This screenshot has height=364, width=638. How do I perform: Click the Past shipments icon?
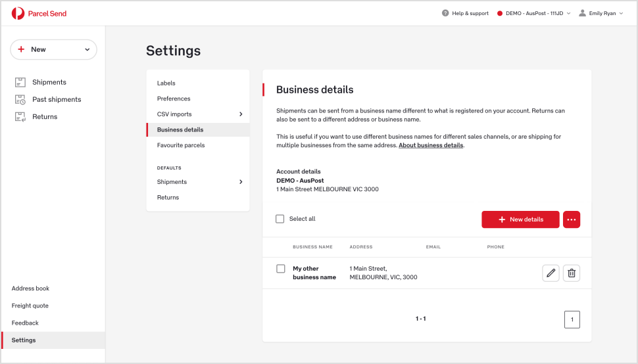coord(20,100)
